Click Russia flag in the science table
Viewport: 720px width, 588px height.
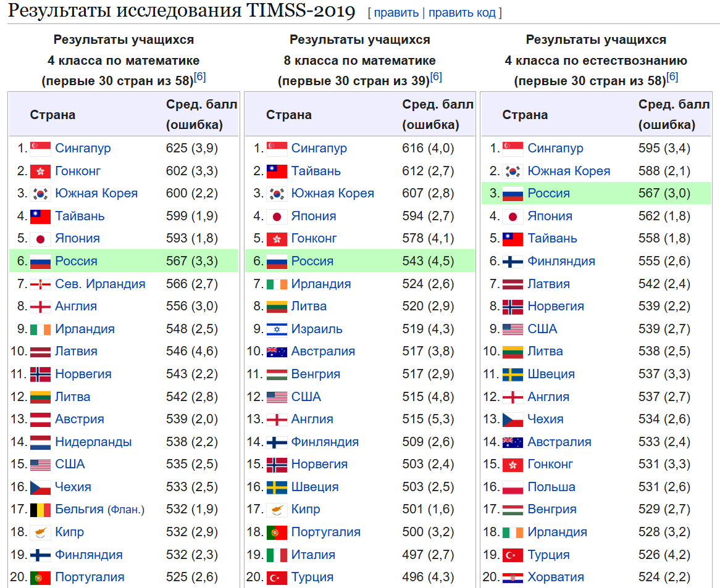click(x=513, y=194)
